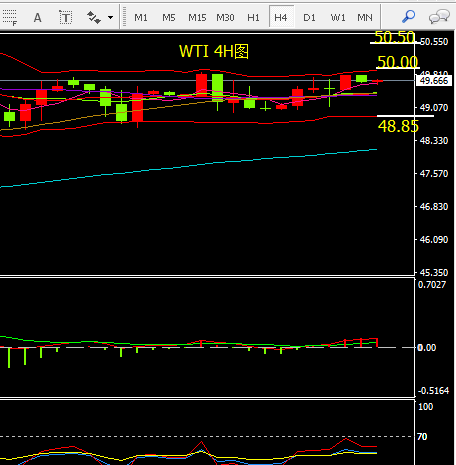Open the arrows tool dropdown

pos(110,17)
